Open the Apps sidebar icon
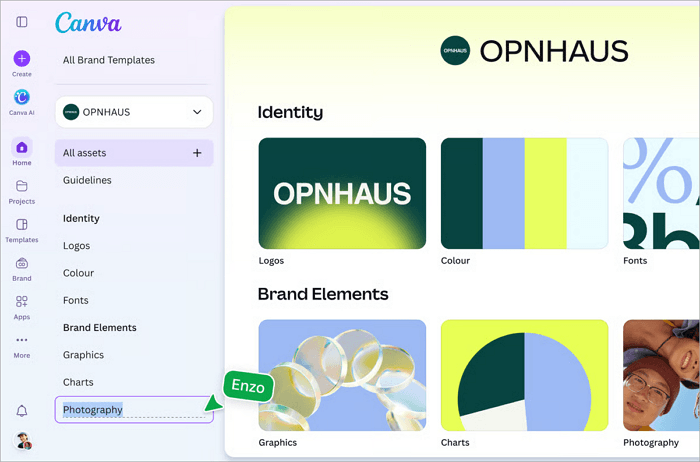This screenshot has width=700, height=462. pyautogui.click(x=21, y=301)
